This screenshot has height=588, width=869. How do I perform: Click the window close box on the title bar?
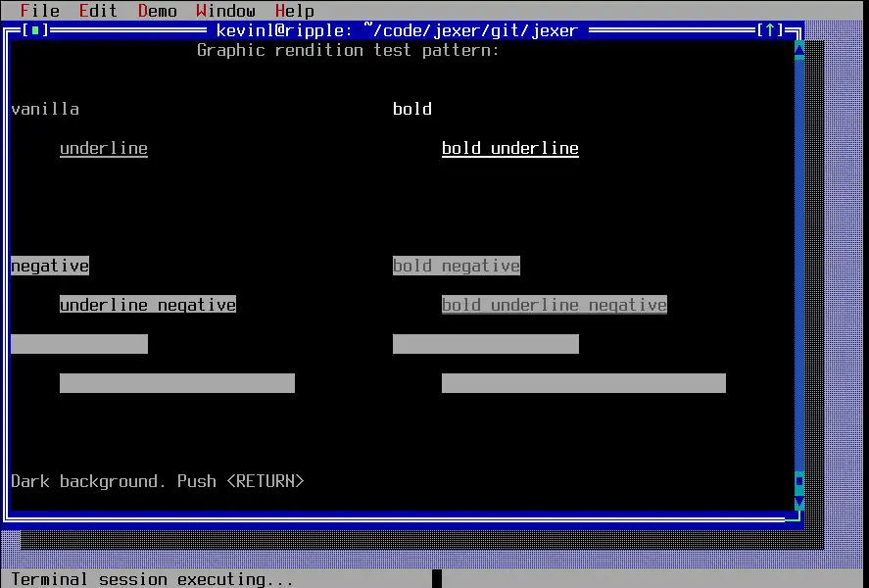35,30
